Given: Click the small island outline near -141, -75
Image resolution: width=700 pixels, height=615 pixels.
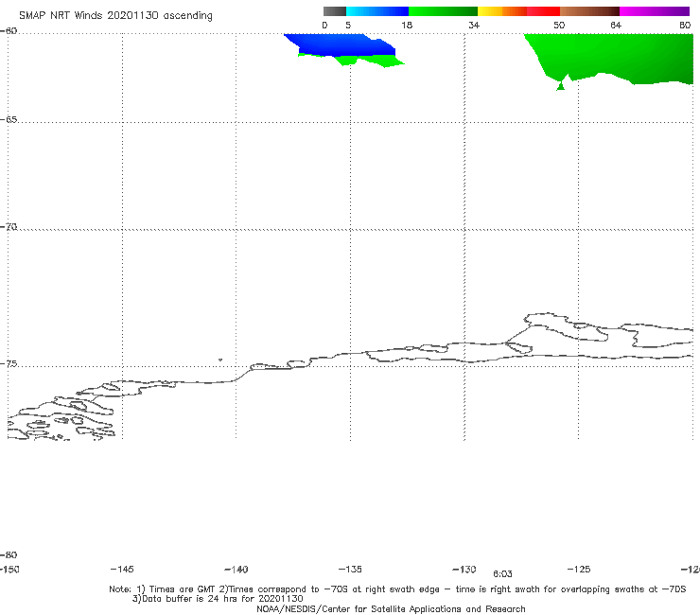Looking at the screenshot, I should [220, 360].
